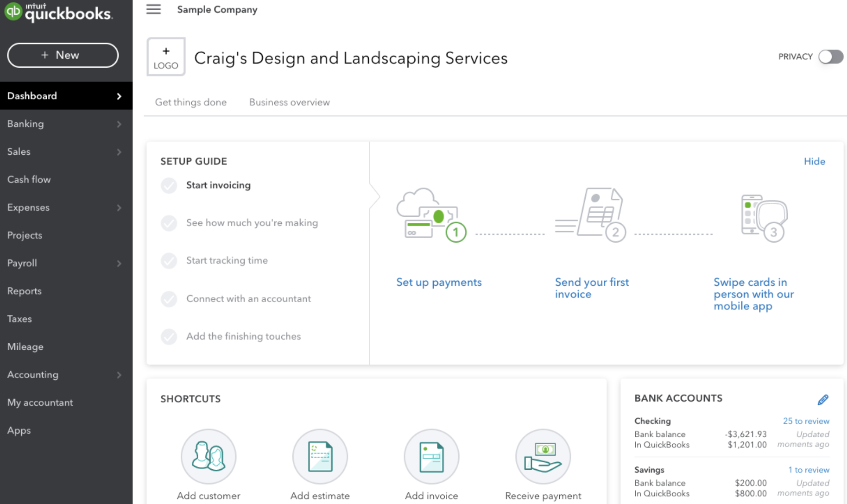Toggle the PRIVACY switch
Screen dimensions: 847x504
tap(830, 57)
